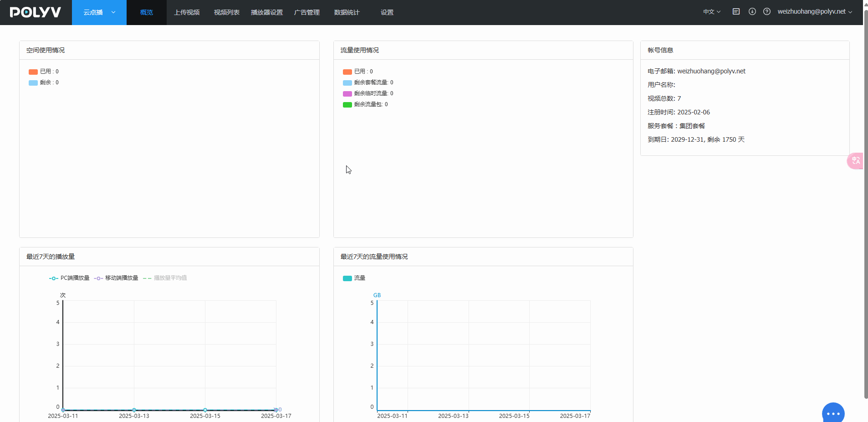Toggle 播放量平均值 legend series
This screenshot has width=868, height=422.
click(x=165, y=278)
